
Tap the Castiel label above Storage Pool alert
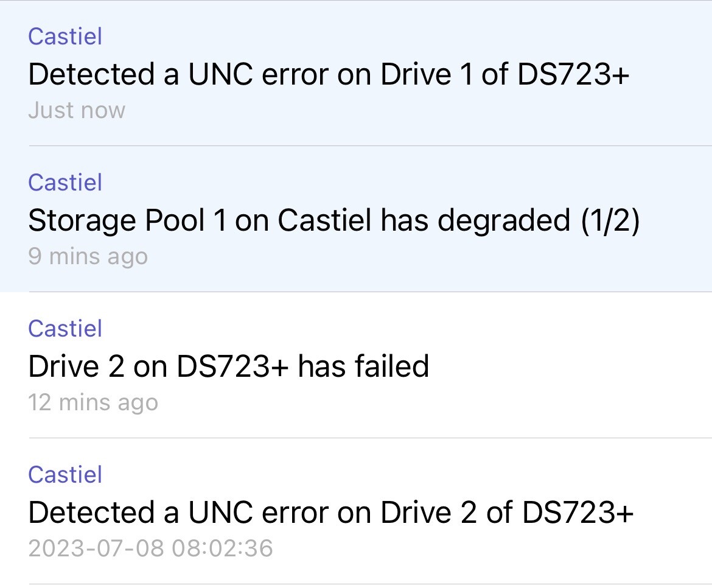point(65,183)
